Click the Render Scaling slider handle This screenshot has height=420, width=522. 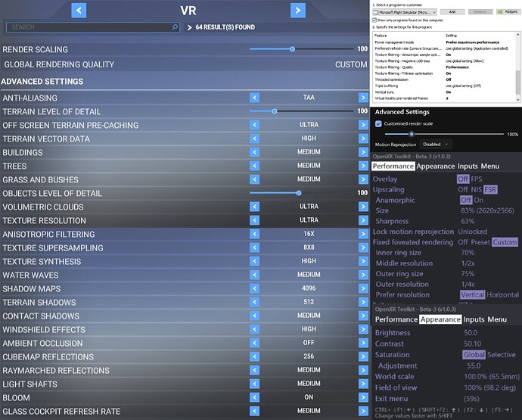(x=292, y=49)
